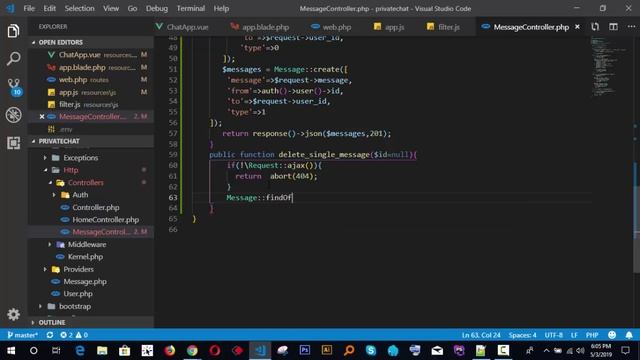Change LF end of line sequence
The image size is (640, 360).
tap(574, 335)
